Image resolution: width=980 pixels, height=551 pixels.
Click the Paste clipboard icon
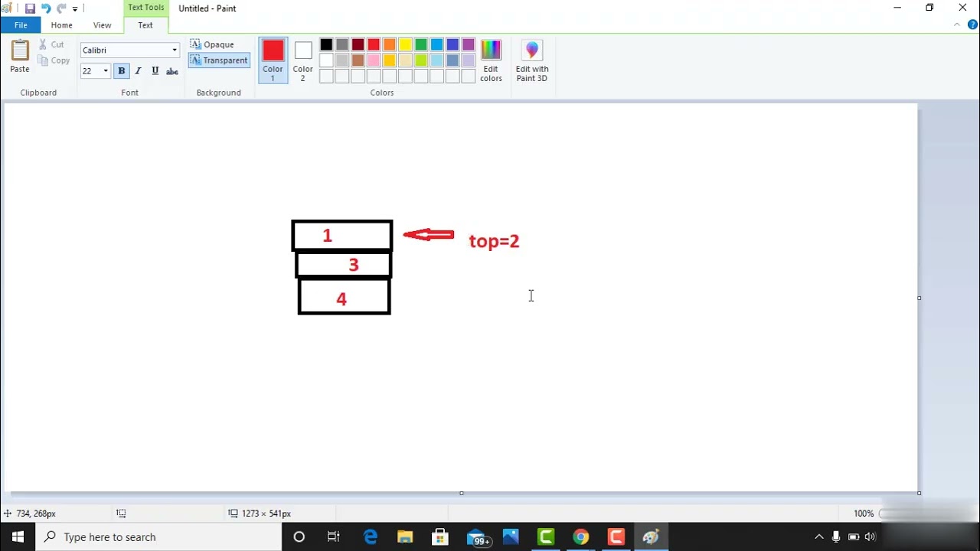point(20,51)
